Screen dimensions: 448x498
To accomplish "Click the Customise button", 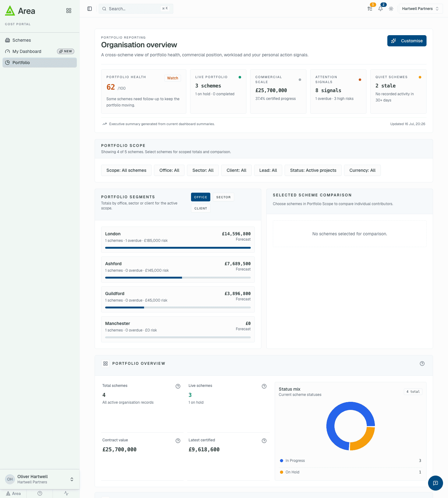I will [x=407, y=41].
